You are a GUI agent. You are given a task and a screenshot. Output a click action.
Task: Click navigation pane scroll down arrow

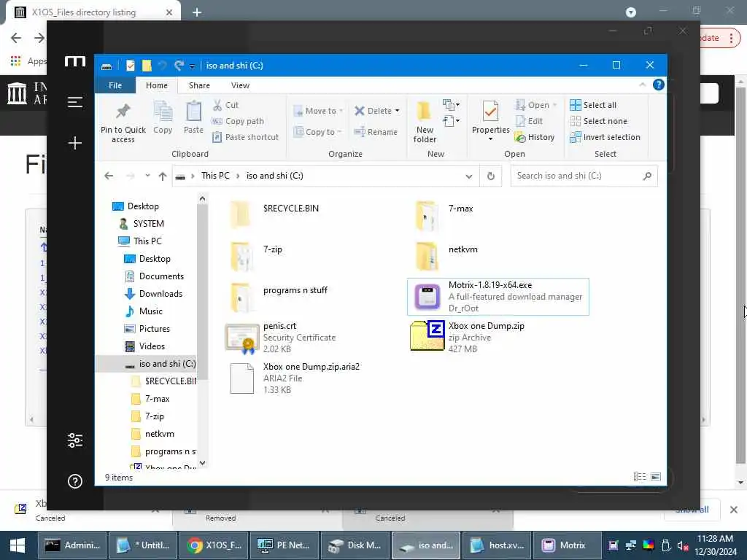pyautogui.click(x=203, y=462)
